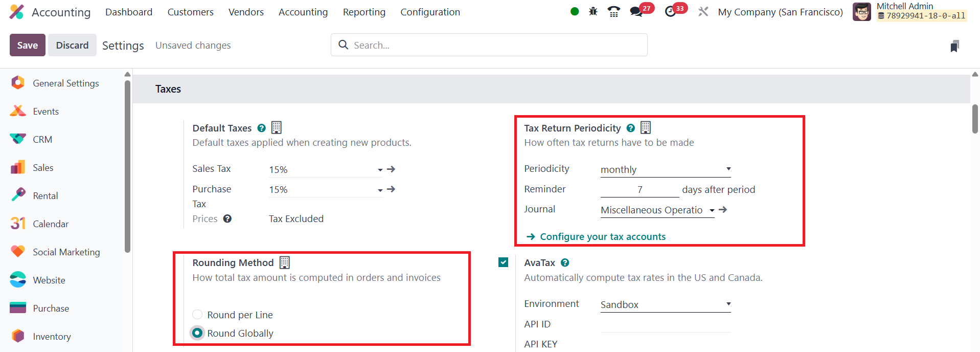Viewport: 980px width, 352px height.
Task: Open Sales Tax external link arrow
Action: 391,169
